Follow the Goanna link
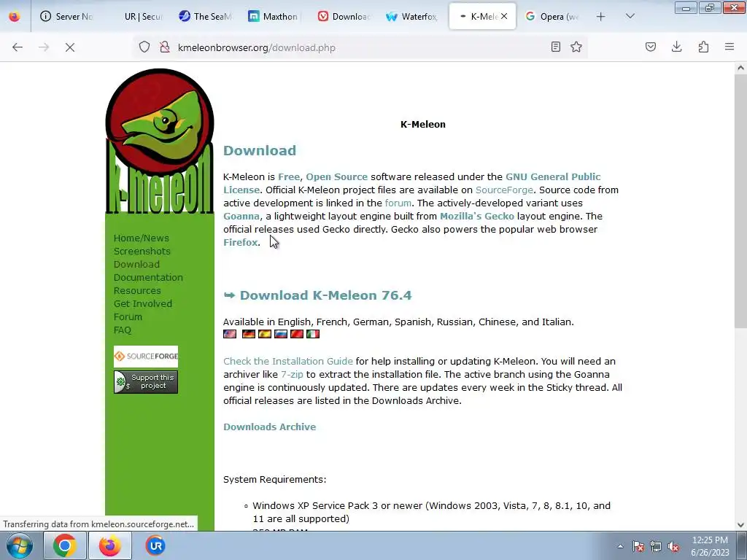This screenshot has width=747, height=560. 241,216
